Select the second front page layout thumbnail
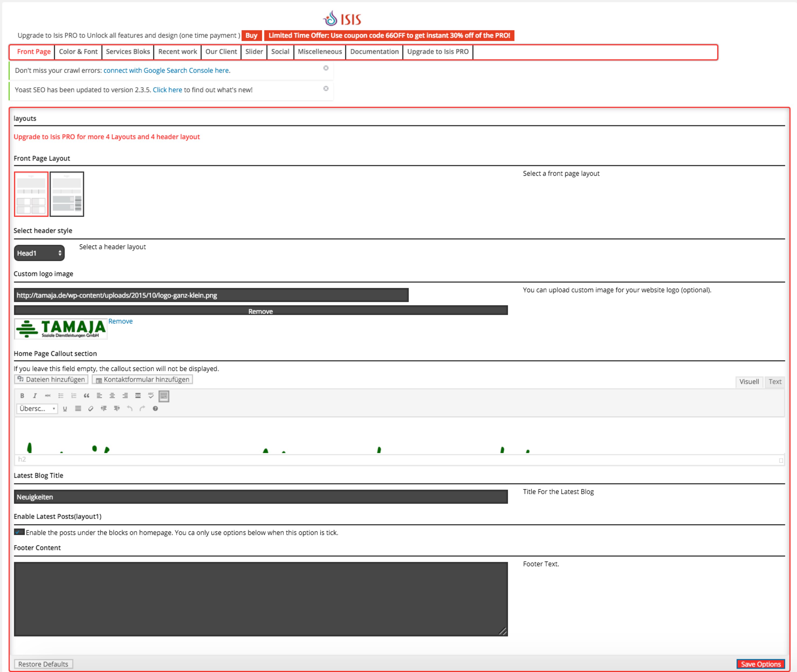 (67, 194)
